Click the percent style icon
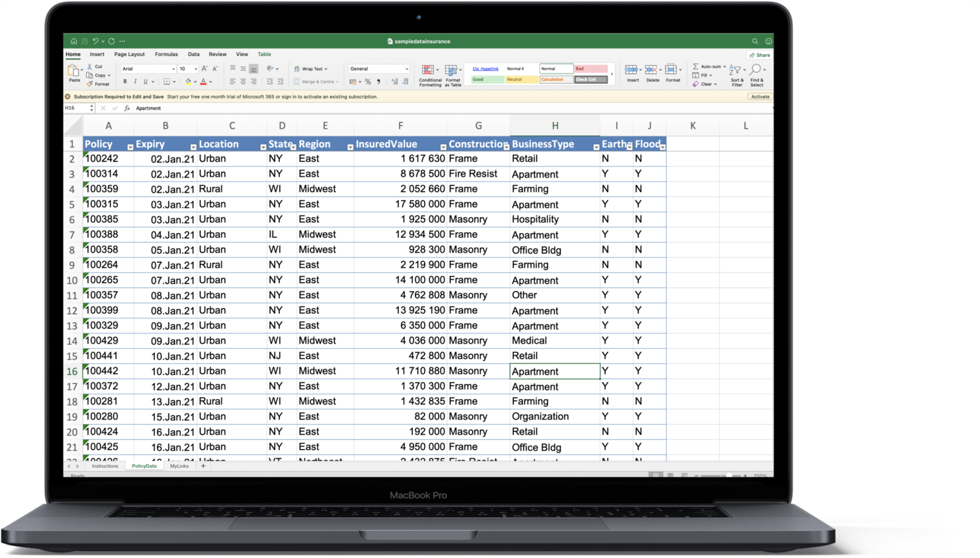Image resolution: width=980 pixels, height=558 pixels. point(368,82)
